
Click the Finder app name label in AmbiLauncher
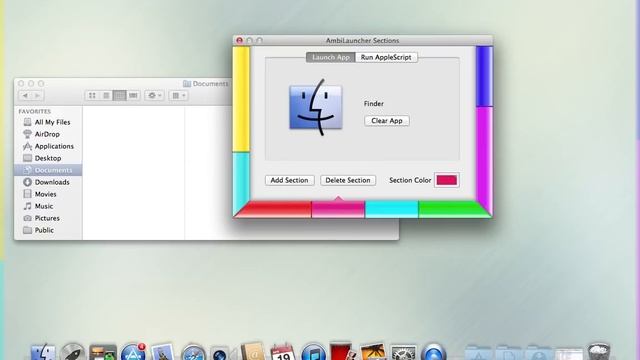pos(373,104)
